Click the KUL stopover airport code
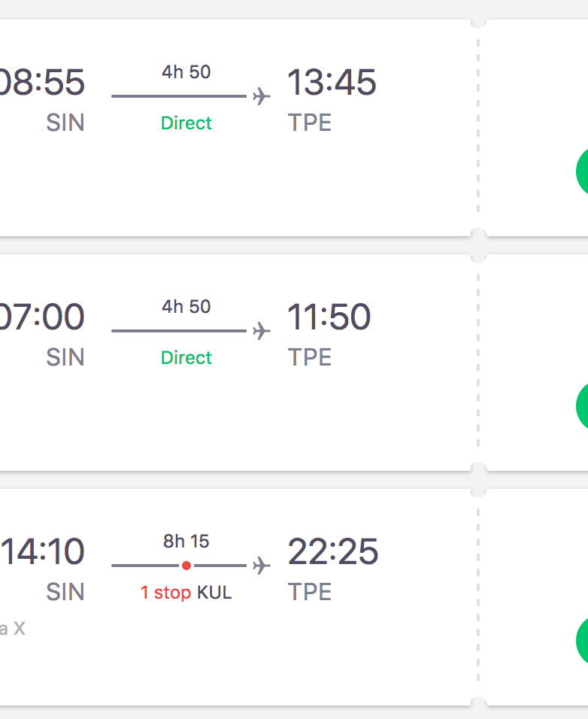588x719 pixels. coord(214,593)
